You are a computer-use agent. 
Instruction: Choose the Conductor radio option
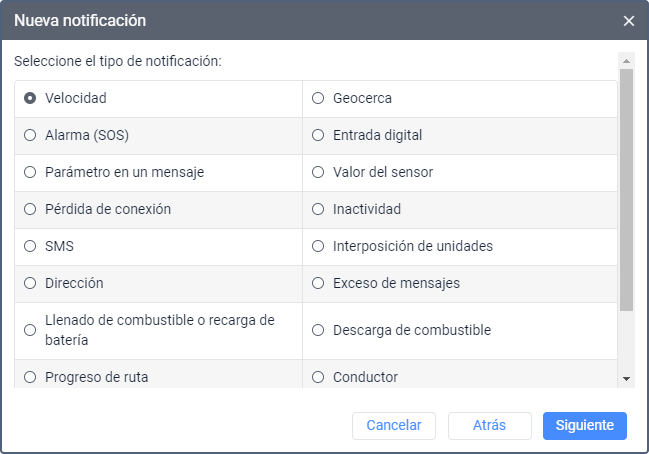point(318,377)
